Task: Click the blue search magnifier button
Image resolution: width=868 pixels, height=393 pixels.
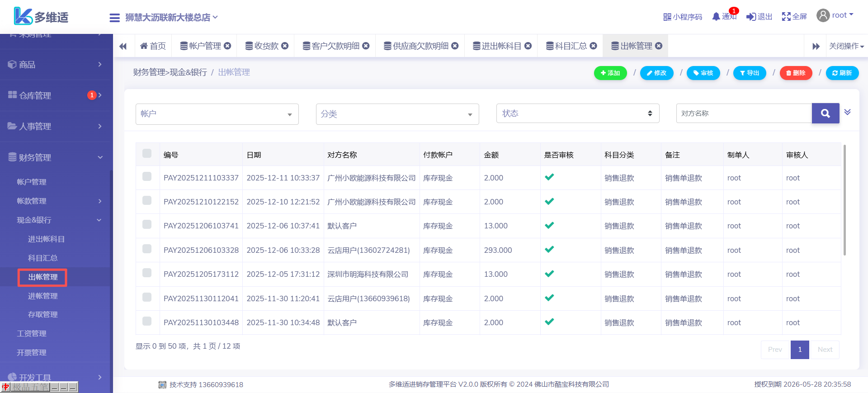Action: pos(825,114)
